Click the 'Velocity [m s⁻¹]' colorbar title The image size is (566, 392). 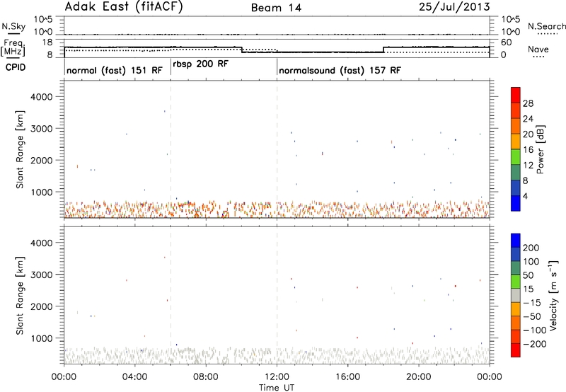(x=553, y=295)
